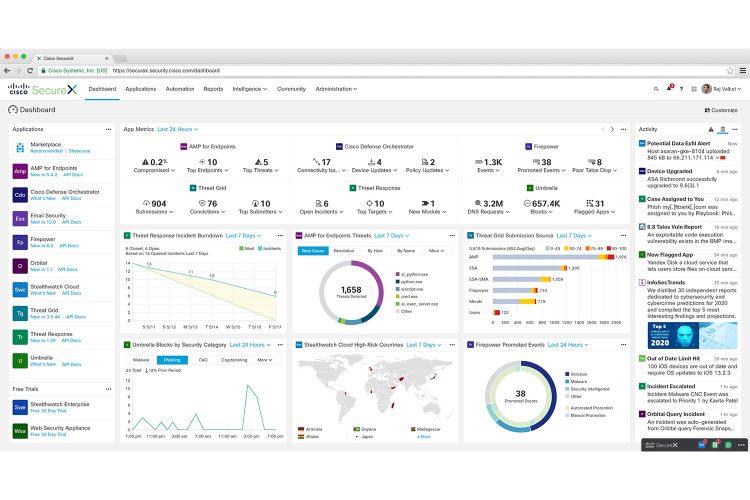The width and height of the screenshot is (750, 500).
Task: Select C&C category in Umbrella Blocks
Action: 203,360
